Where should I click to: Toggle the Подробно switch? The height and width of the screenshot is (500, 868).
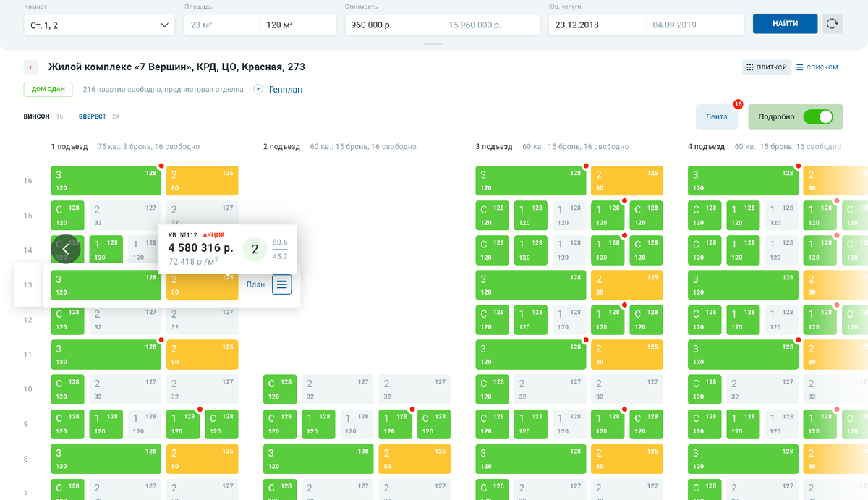[817, 116]
